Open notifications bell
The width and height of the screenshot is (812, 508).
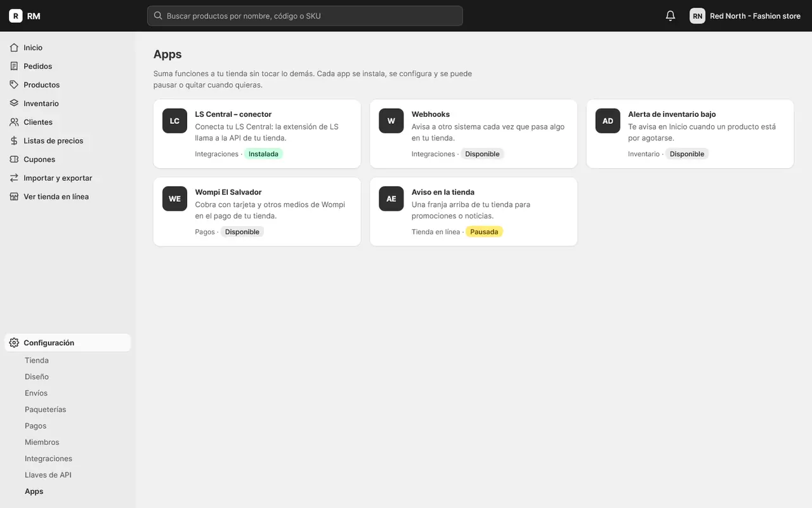671,16
